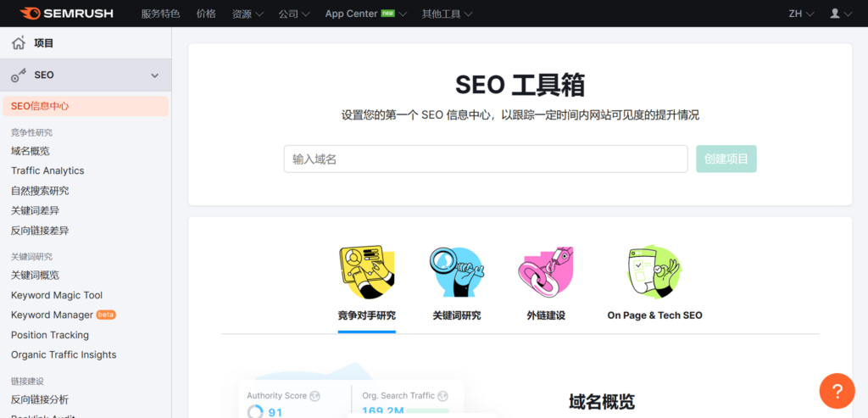868x418 pixels.
Task: Click the 域名概览 heading in main content
Action: 602,403
